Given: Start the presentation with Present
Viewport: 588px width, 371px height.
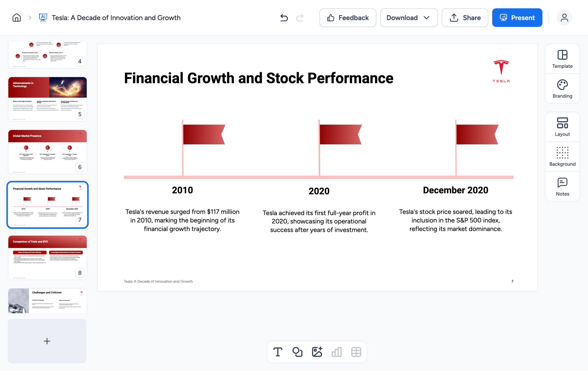Looking at the screenshot, I should pyautogui.click(x=517, y=18).
